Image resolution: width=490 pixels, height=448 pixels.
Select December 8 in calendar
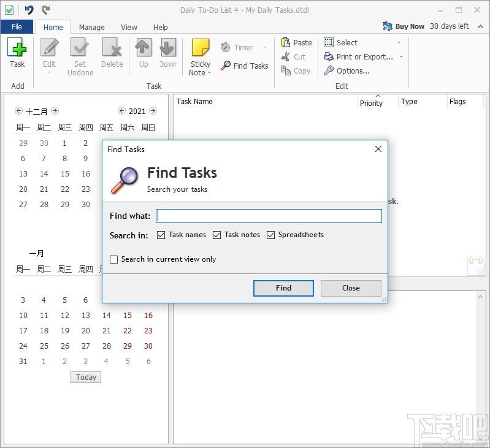(x=64, y=159)
